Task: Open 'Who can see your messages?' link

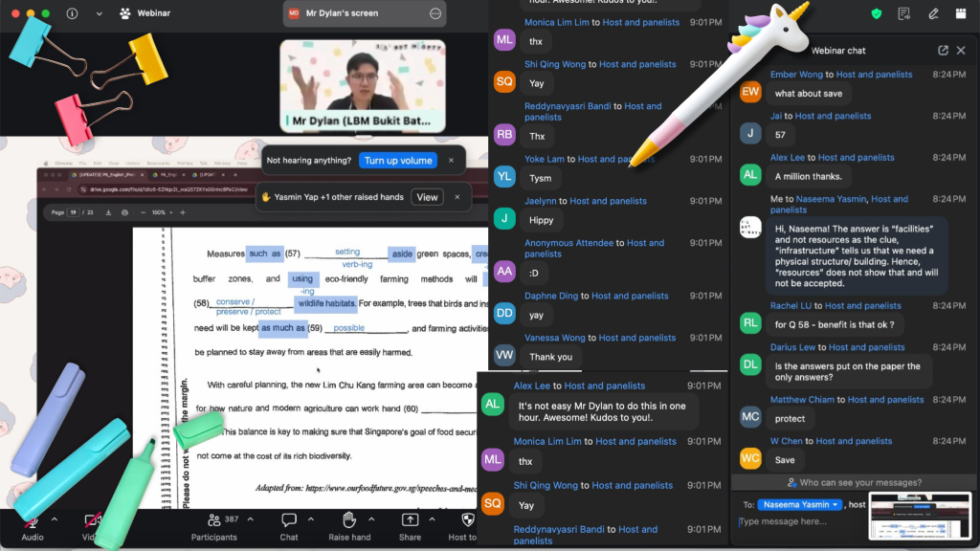Action: (x=854, y=482)
